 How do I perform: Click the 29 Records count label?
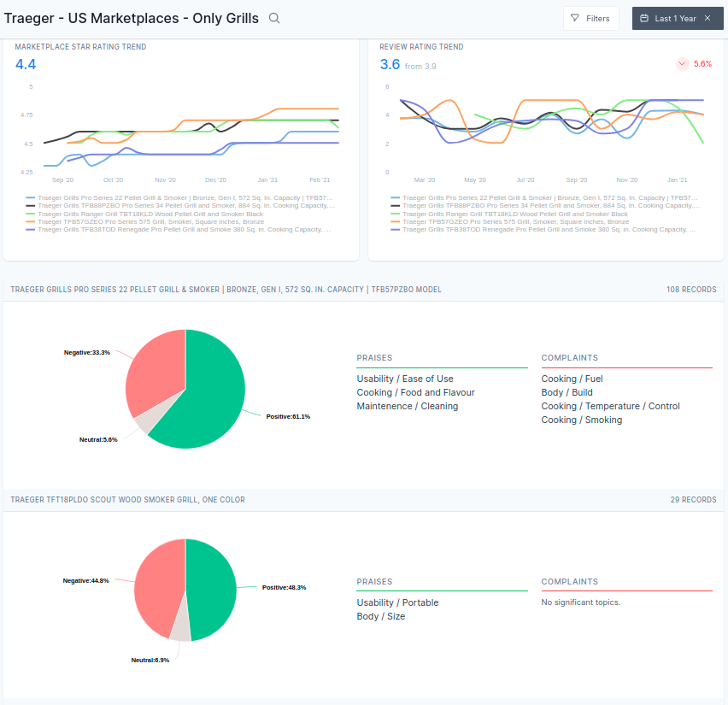(x=693, y=500)
